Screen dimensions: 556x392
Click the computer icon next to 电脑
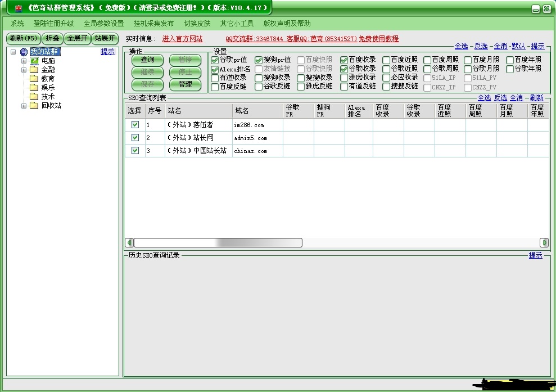pyautogui.click(x=34, y=61)
